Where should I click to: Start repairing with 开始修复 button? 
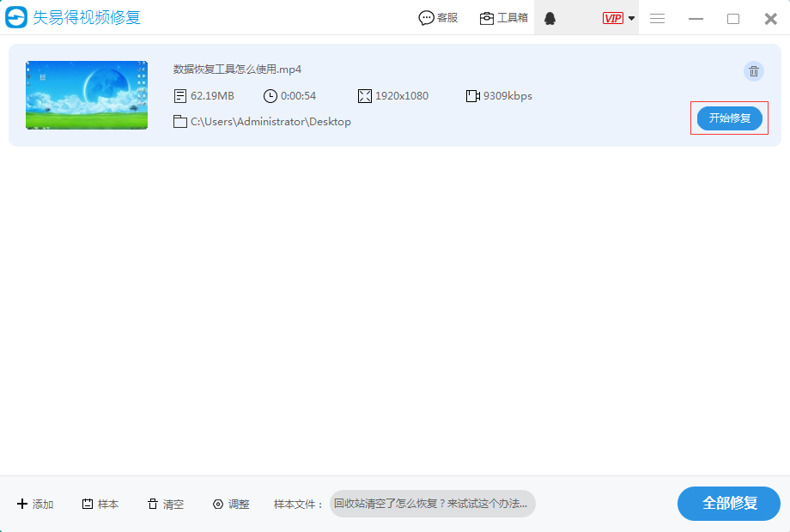[x=729, y=118]
